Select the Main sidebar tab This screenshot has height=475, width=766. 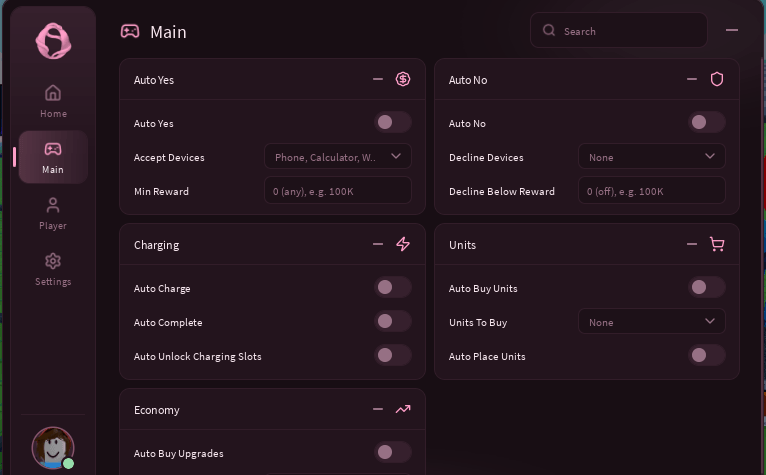[53, 157]
